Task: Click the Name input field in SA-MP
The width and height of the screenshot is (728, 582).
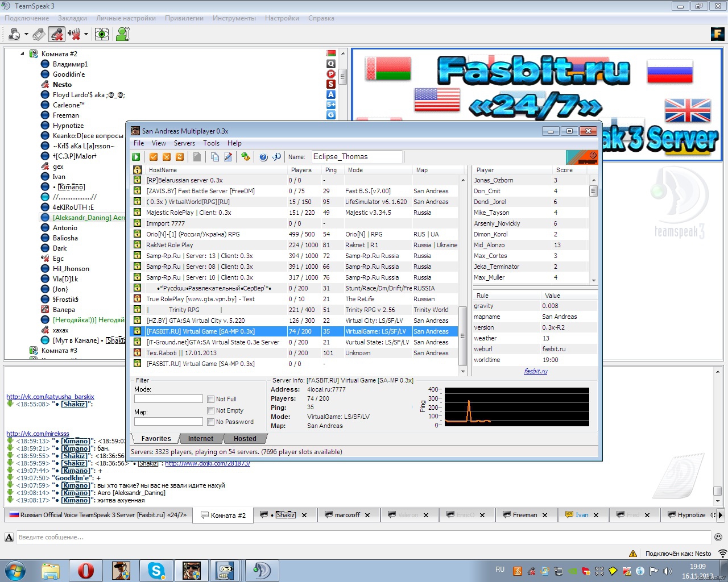Action: pos(356,157)
